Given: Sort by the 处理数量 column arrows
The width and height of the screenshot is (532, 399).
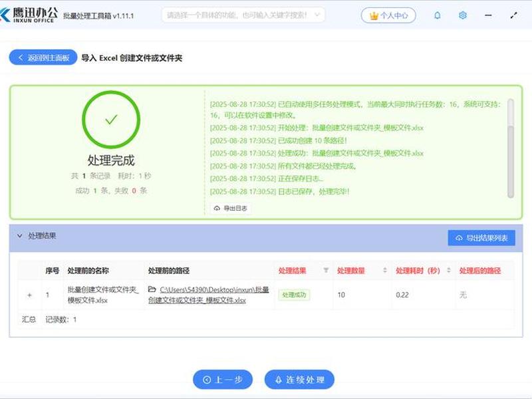Looking at the screenshot, I should [385, 270].
